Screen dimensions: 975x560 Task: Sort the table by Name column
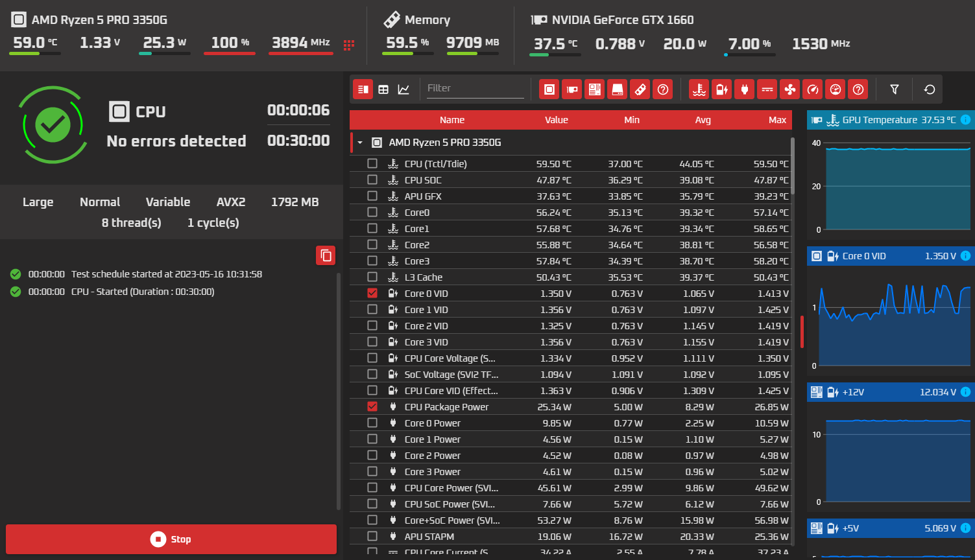(452, 120)
